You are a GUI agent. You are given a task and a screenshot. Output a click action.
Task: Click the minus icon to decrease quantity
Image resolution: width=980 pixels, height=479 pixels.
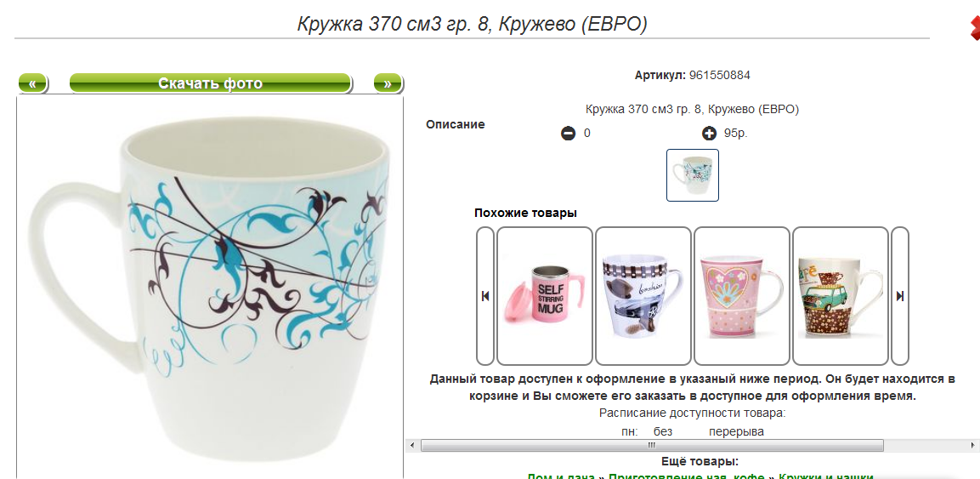568,134
